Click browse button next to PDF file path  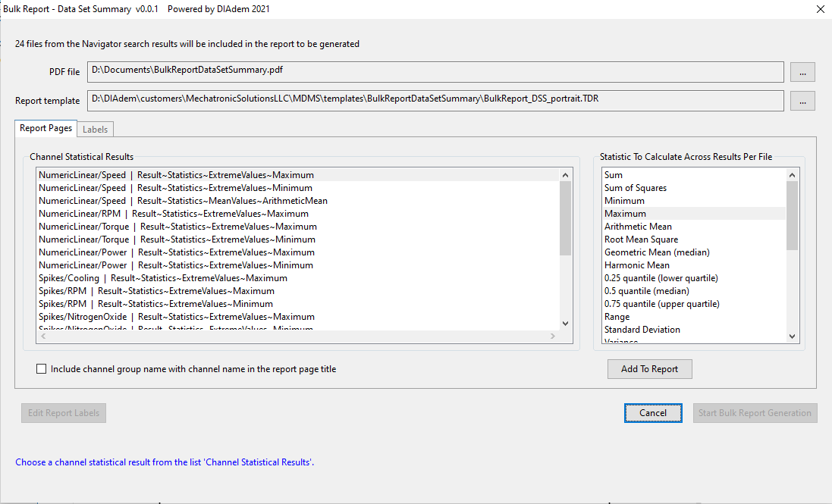coord(802,72)
